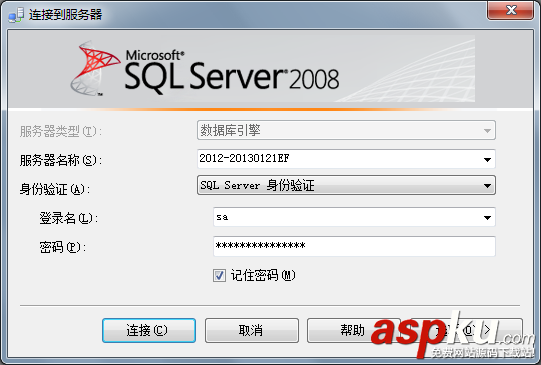541x365 pixels.
Task: Click the 登录名(L) label
Action: pyautogui.click(x=69, y=218)
